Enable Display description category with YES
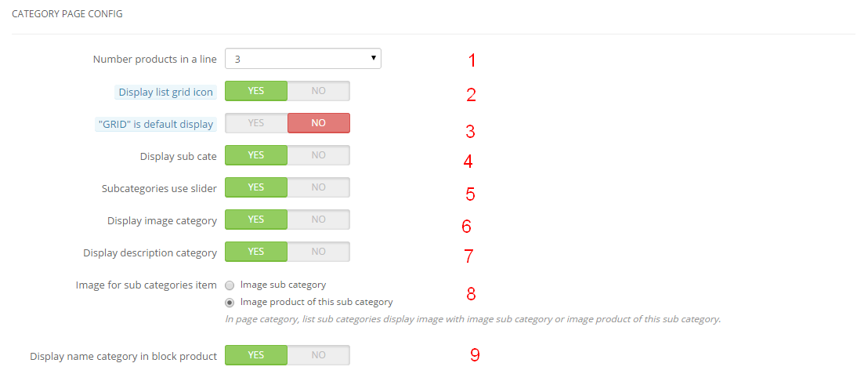 pos(256,252)
